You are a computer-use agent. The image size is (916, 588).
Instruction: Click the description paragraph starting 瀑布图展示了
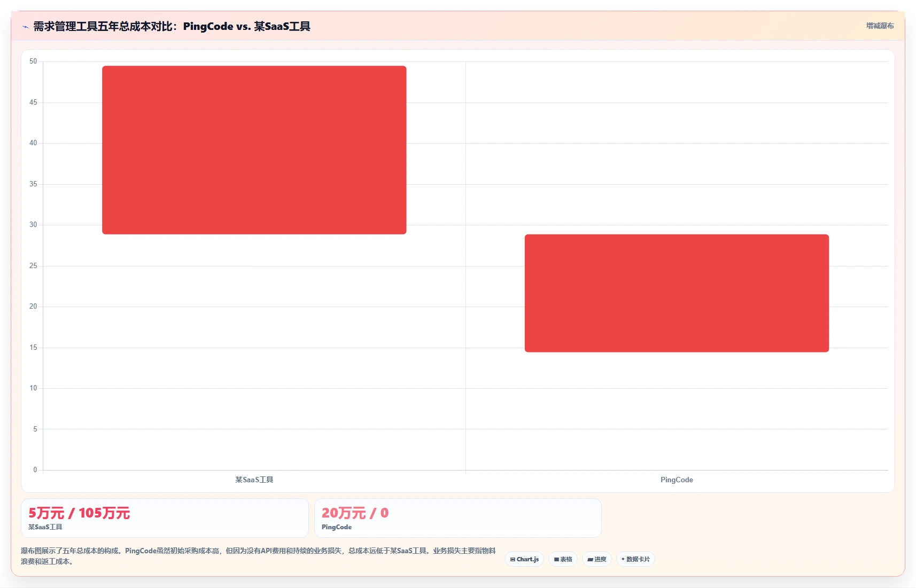coord(259,556)
